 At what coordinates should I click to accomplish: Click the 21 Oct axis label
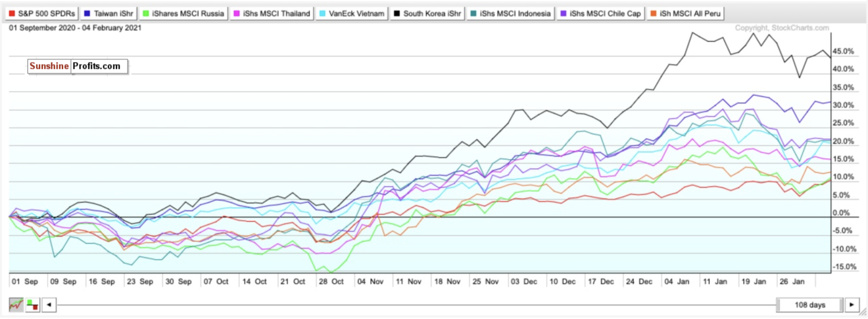coord(293,282)
